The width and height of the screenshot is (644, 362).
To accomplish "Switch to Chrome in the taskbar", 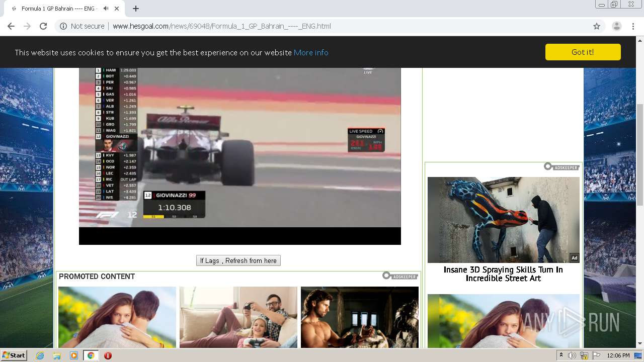I will 91,355.
